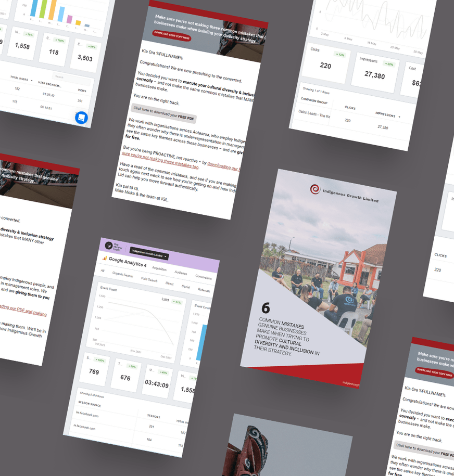Select the Paid Search tab
This screenshot has height=476, width=454.
coord(149,279)
